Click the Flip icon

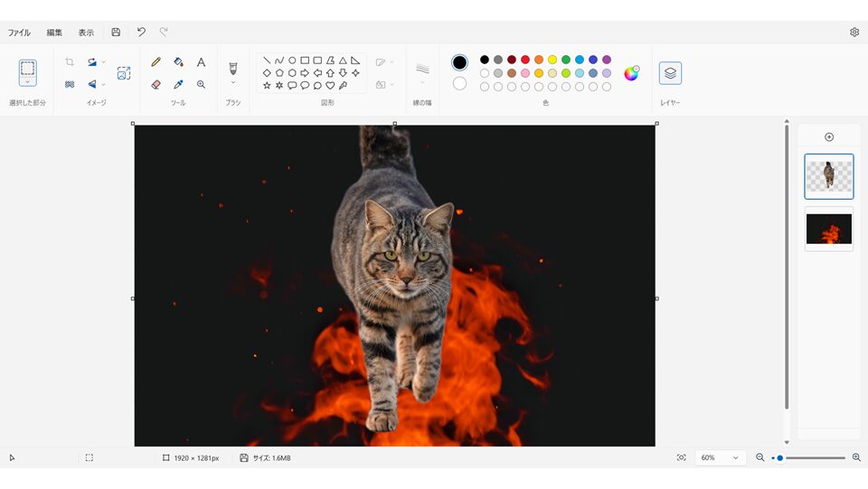92,85
